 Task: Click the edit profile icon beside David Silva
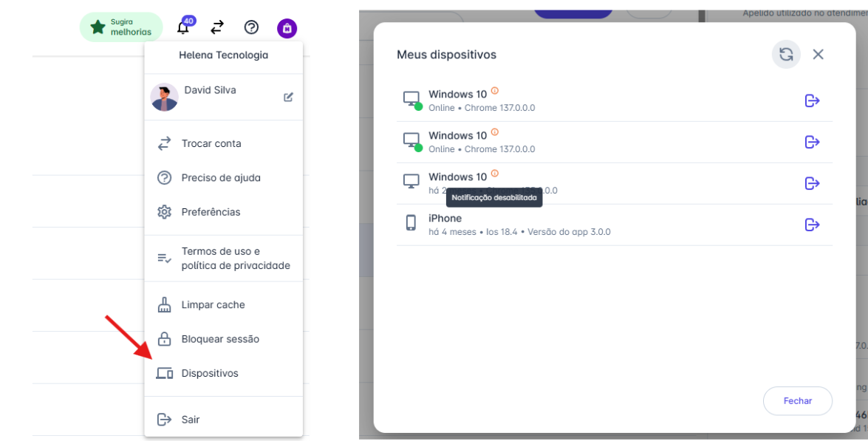pos(288,97)
